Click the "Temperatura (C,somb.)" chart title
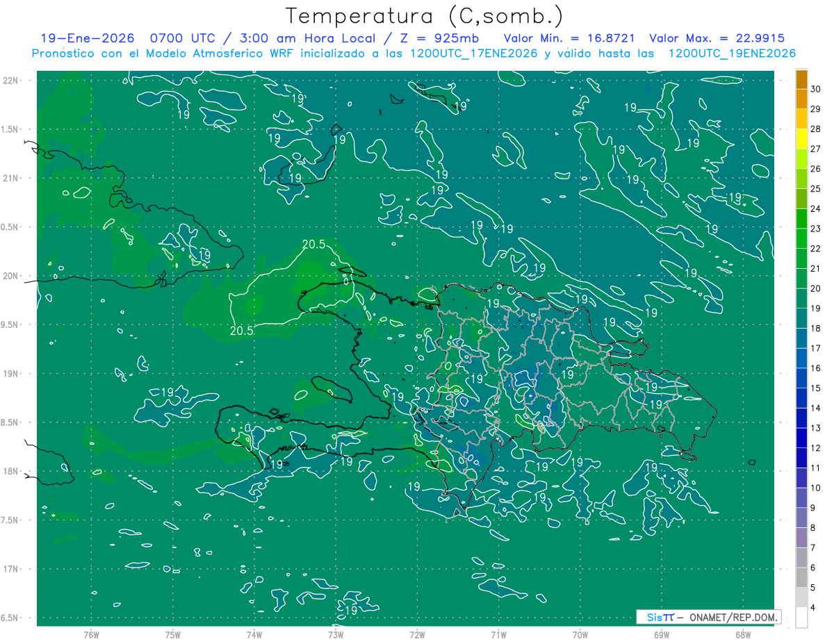Screen dimensions: 834x644 [425, 16]
